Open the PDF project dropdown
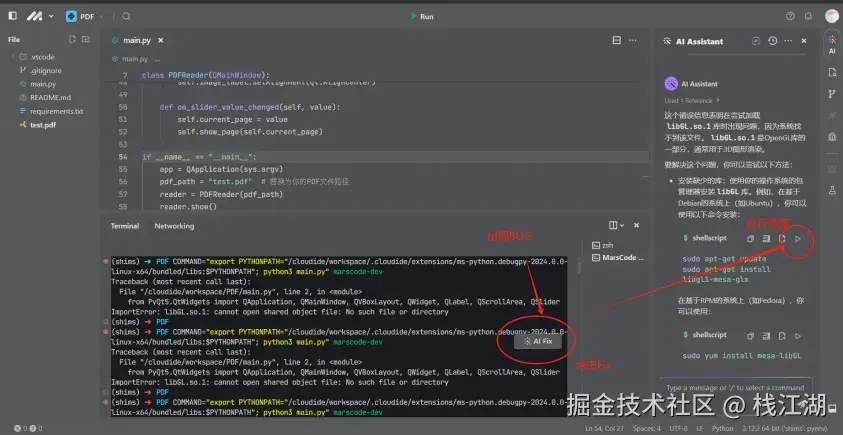 85,17
